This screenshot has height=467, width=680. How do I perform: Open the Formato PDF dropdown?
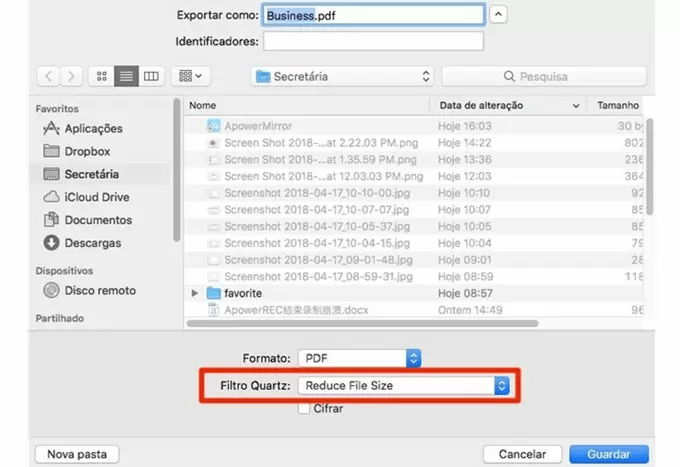[360, 357]
